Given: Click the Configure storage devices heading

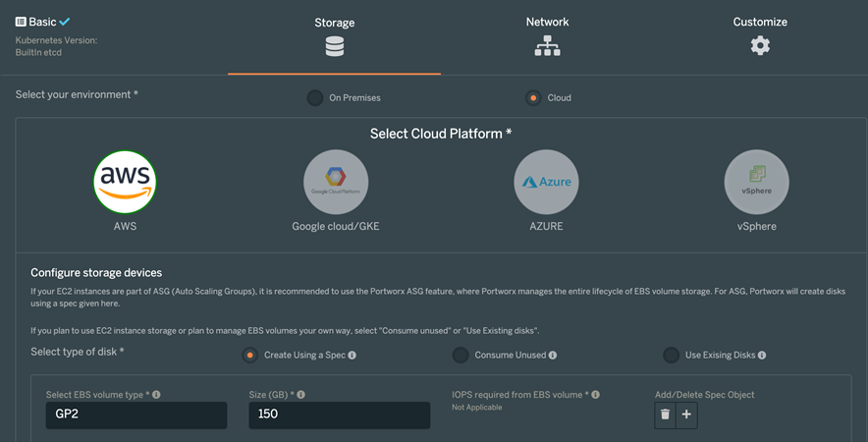Looking at the screenshot, I should pos(96,272).
